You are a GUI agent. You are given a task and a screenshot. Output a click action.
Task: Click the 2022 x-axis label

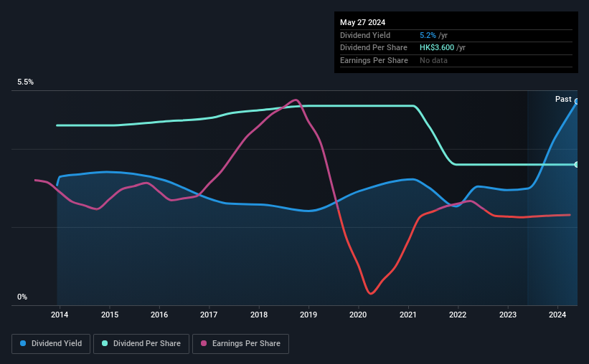pos(458,315)
